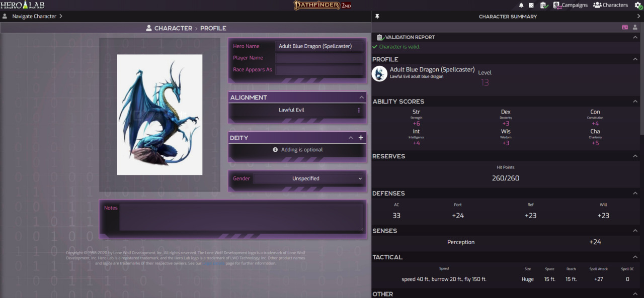Collapse the Deity panel

pos(351,138)
